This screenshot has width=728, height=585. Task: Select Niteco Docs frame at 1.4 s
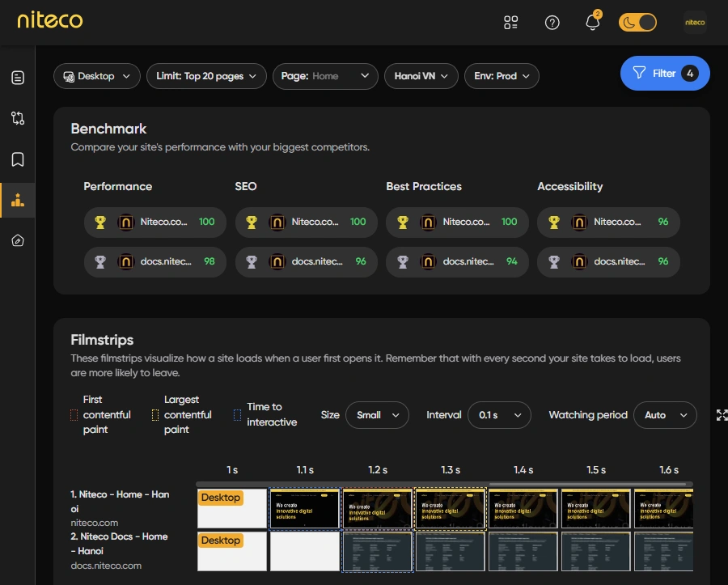523,551
